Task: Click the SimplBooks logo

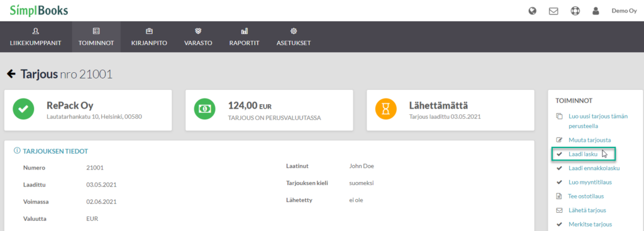Action: [x=39, y=11]
